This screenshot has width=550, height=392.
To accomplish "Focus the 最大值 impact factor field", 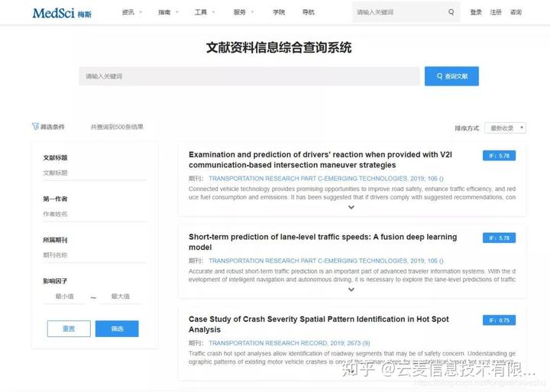I will (x=121, y=296).
